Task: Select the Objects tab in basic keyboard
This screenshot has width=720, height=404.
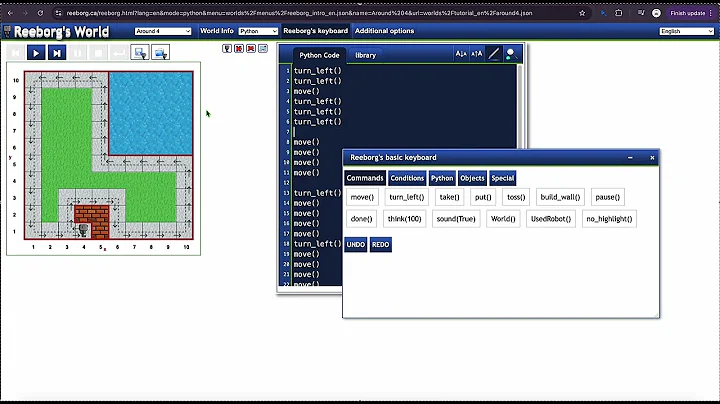Action: coord(472,178)
